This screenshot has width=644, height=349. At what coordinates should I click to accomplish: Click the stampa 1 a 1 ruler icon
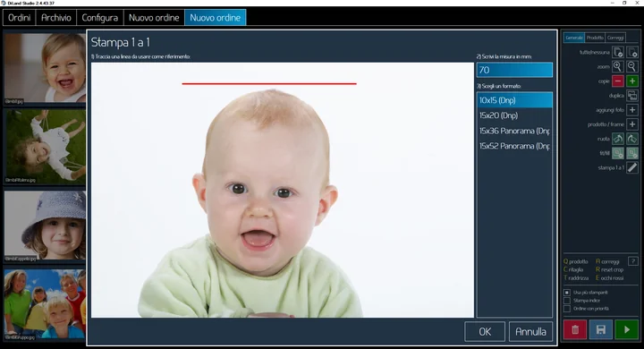632,167
